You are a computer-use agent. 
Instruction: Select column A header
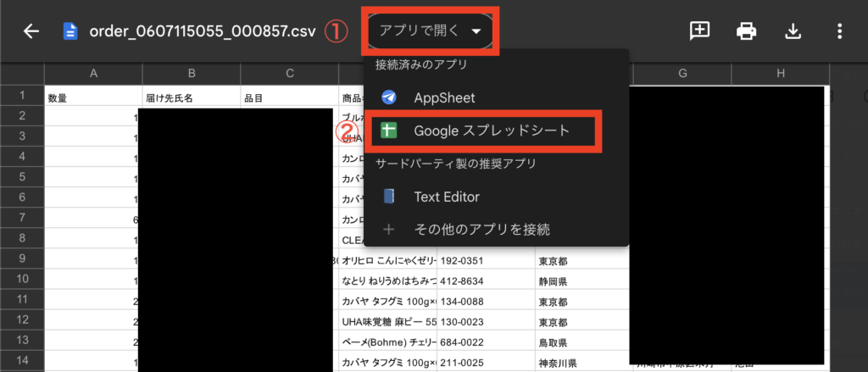pos(93,75)
